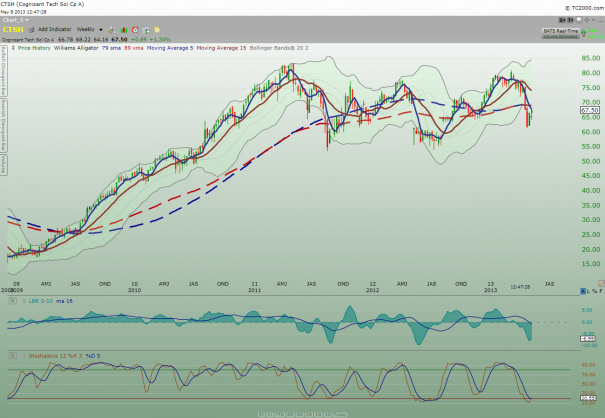Click the small icon before Stochastics label

[24, 356]
